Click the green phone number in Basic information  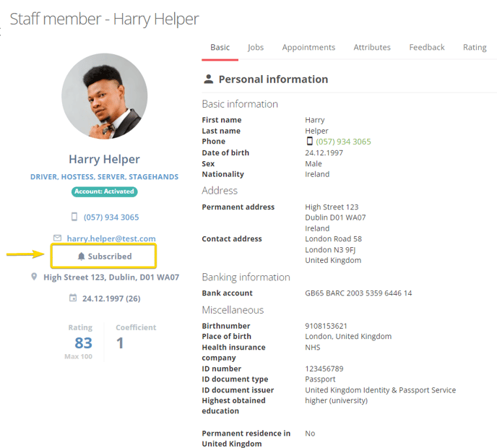pos(343,142)
